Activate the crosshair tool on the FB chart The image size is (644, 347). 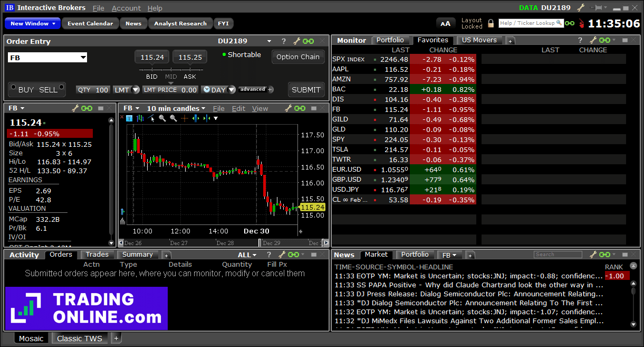click(185, 118)
